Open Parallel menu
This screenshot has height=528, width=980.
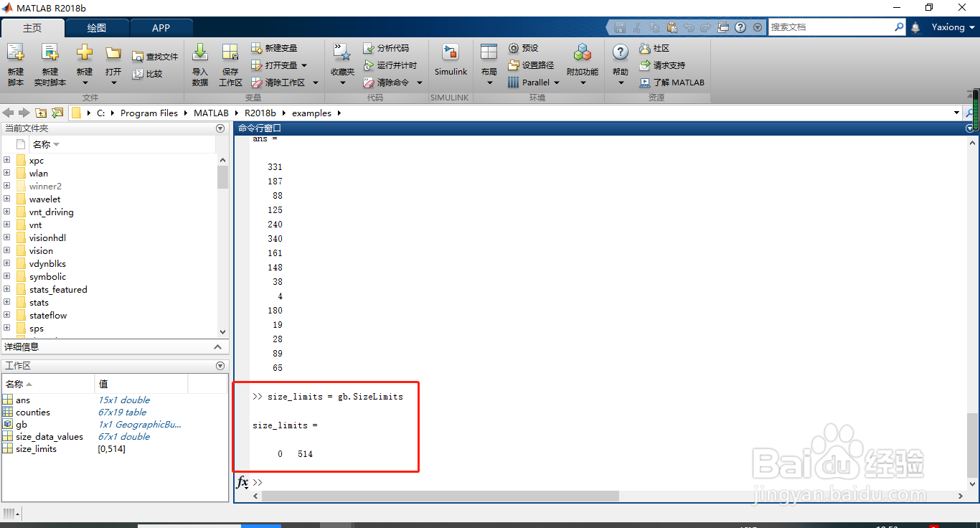(x=533, y=82)
